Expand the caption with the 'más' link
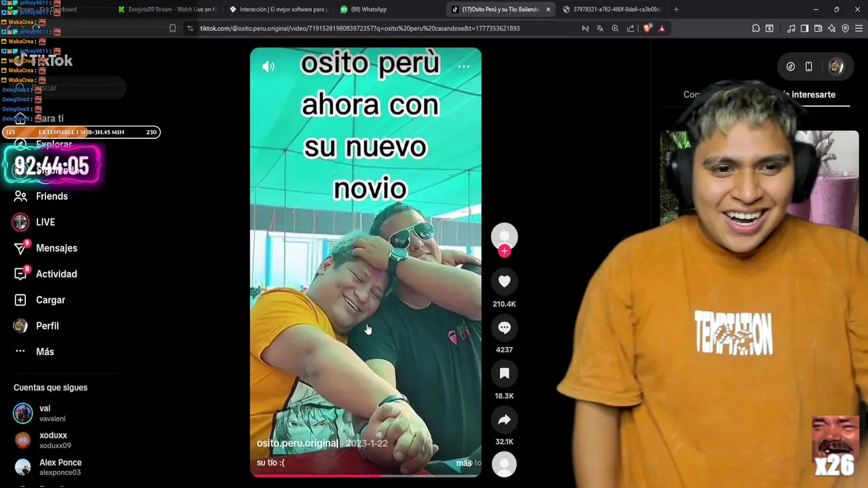Screen dimensions: 868x488 pos(464,463)
